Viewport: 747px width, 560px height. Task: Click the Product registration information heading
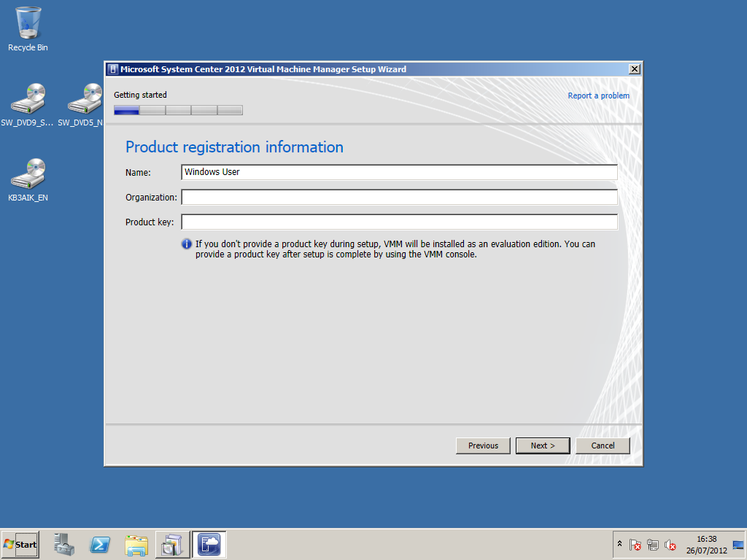pos(234,147)
